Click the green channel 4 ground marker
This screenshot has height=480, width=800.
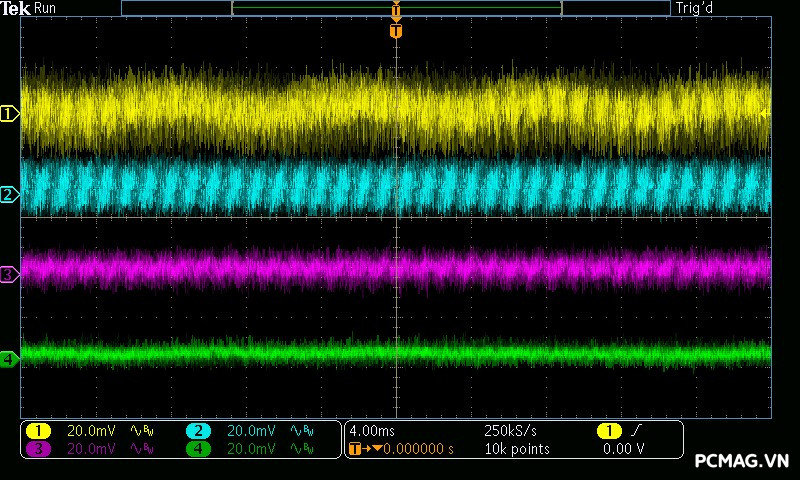[10, 359]
